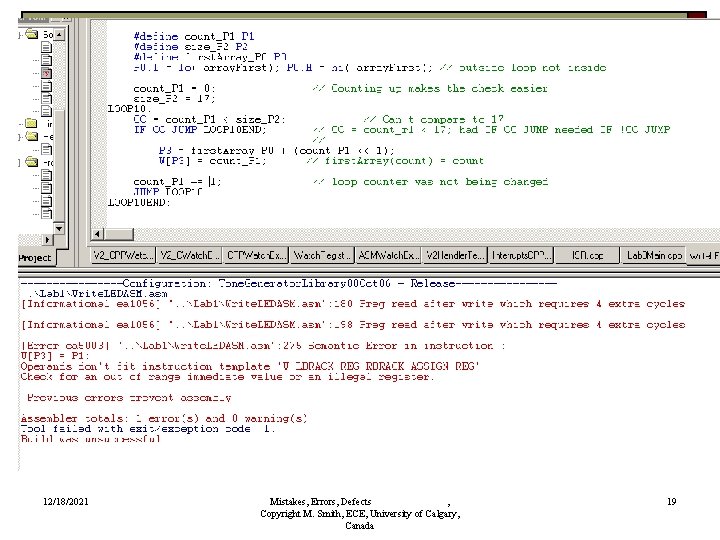
Task: Select the Lab3Main.cpp tab
Action: (654, 255)
